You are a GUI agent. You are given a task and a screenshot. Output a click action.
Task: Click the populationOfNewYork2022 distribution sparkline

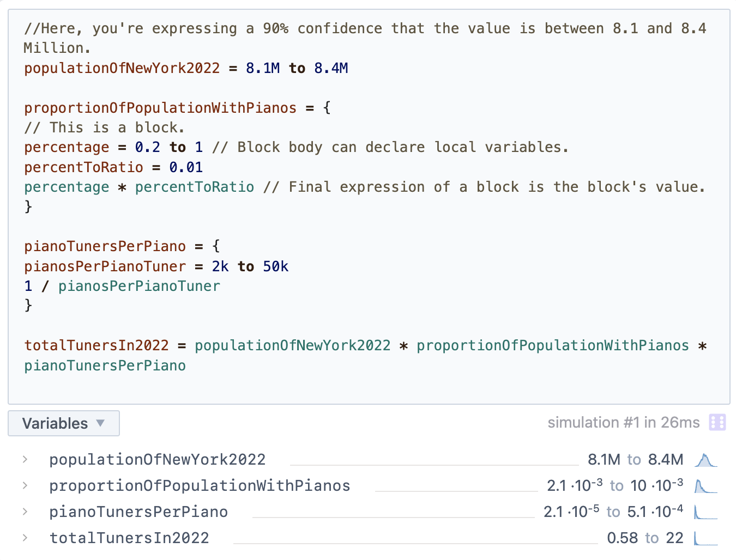705,460
